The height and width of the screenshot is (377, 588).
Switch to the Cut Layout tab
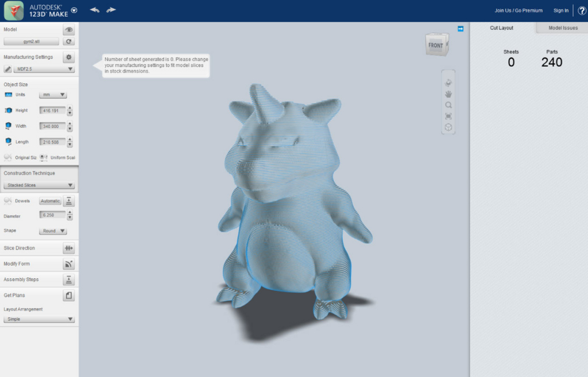point(501,28)
